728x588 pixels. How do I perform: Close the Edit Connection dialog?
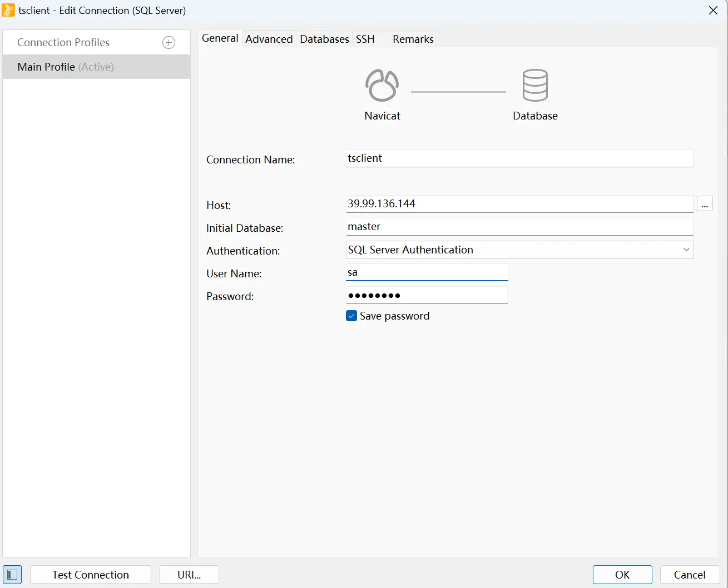point(713,11)
